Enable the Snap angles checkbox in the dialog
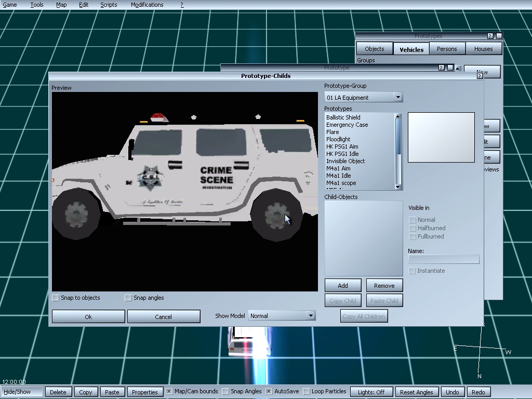This screenshot has height=399, width=532. tap(128, 298)
